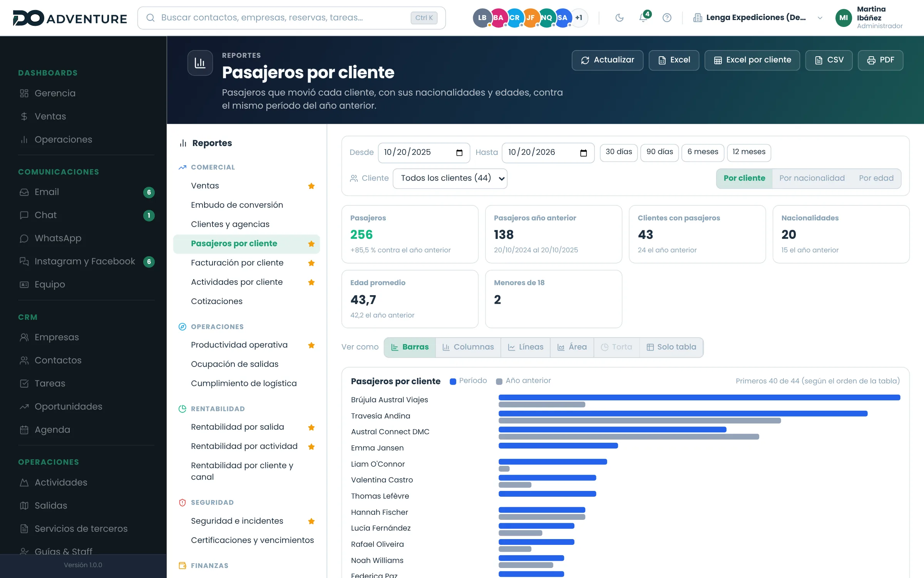924x578 pixels.
Task: Open Embudo de conversión report
Action: click(x=237, y=205)
